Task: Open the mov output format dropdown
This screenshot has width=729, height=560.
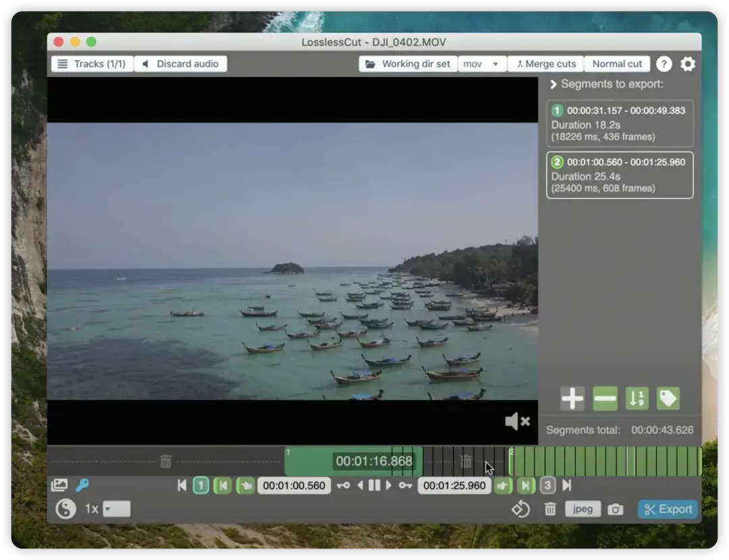Action: pyautogui.click(x=482, y=64)
